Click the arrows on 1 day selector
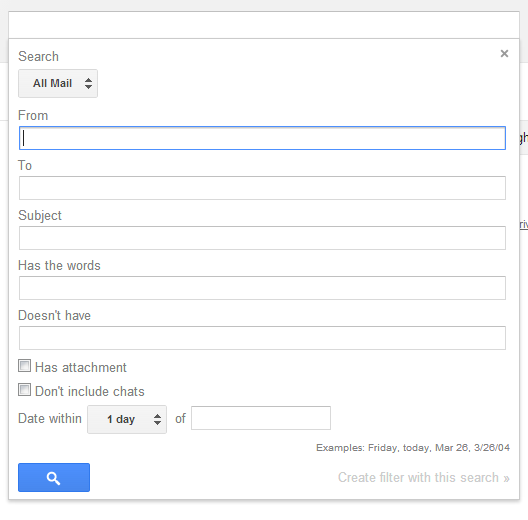528x520 pixels. tap(157, 419)
